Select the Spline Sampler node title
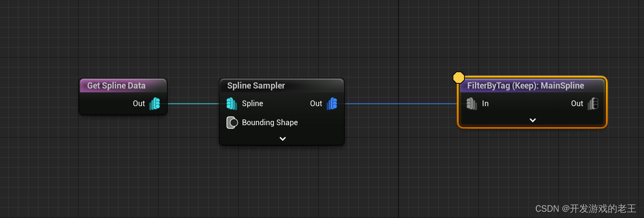This screenshot has height=218, width=644. pyautogui.click(x=256, y=86)
